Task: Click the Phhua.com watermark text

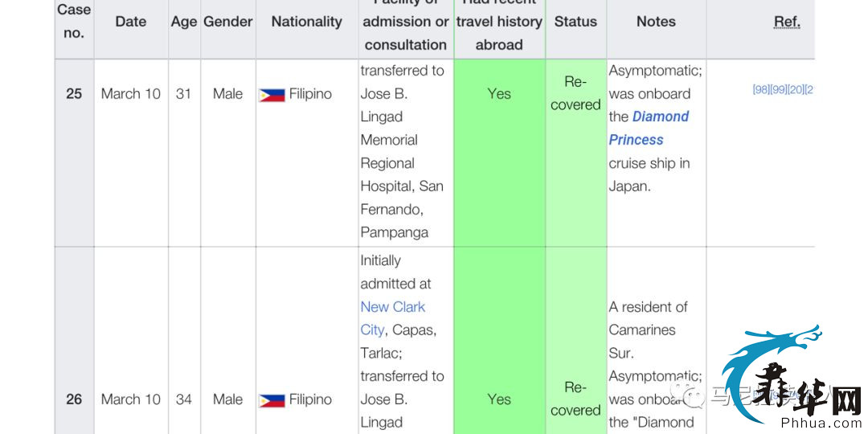Action: click(822, 424)
